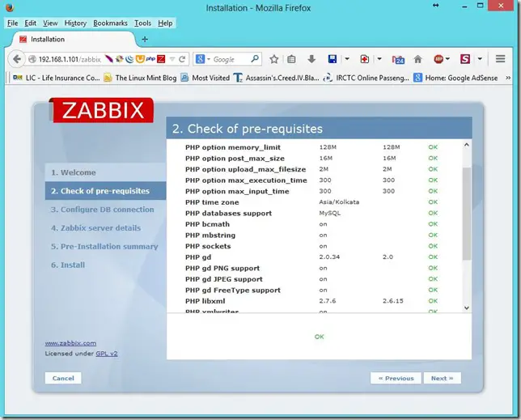The image size is (521, 420).
Task: Open LIC - Life Insurance bookmark
Action: point(56,78)
